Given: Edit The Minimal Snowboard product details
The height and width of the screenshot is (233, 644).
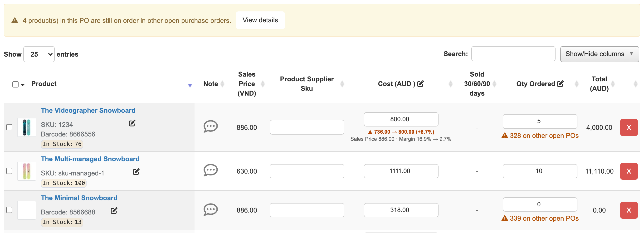Looking at the screenshot, I should [114, 211].
